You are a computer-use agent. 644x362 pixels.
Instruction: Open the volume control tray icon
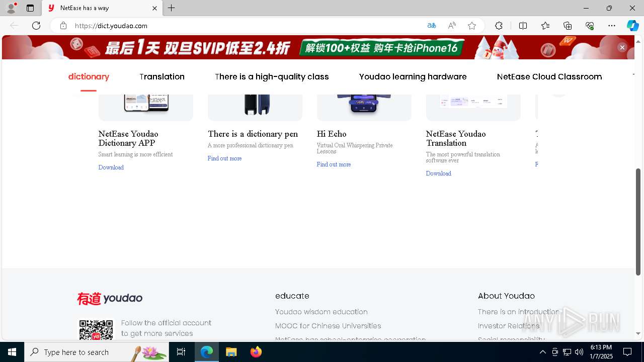point(579,352)
